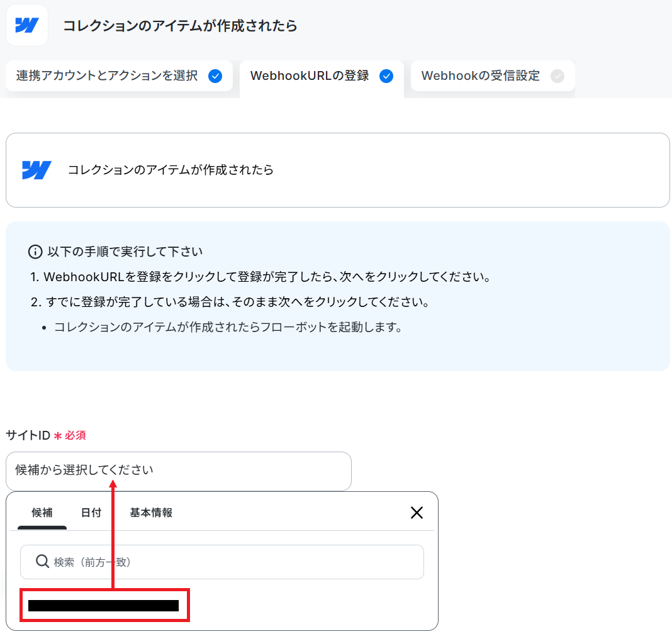Click the Webflow logo icon in the header
Screen dimensions: 672x634
pos(27,25)
